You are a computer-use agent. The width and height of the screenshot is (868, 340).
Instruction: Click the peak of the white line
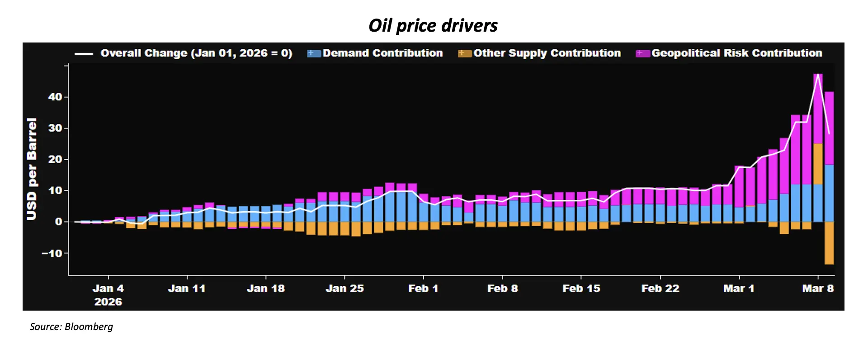818,75
